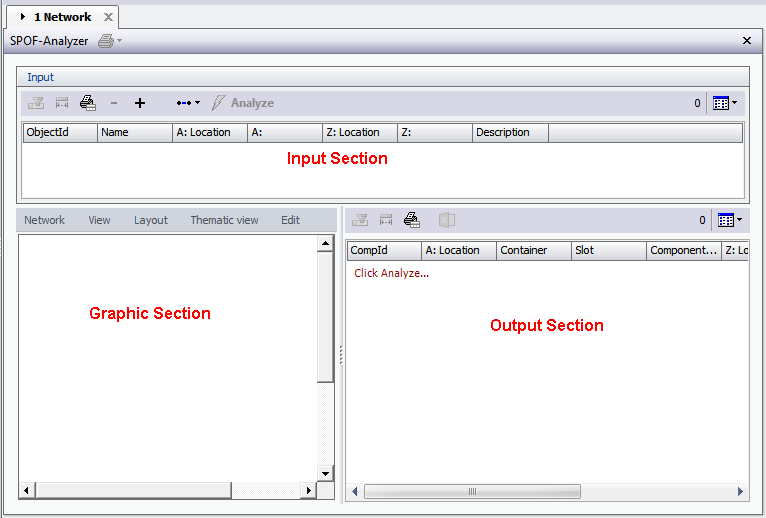Switch to the 1 Network tab
This screenshot has height=518, width=766.
coord(63,17)
